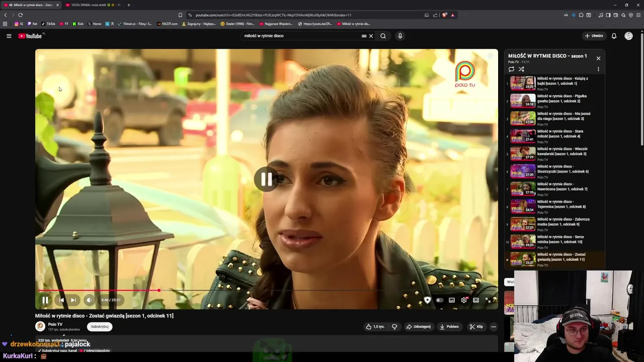
Task: Skip to the next video
Action: pos(73,300)
